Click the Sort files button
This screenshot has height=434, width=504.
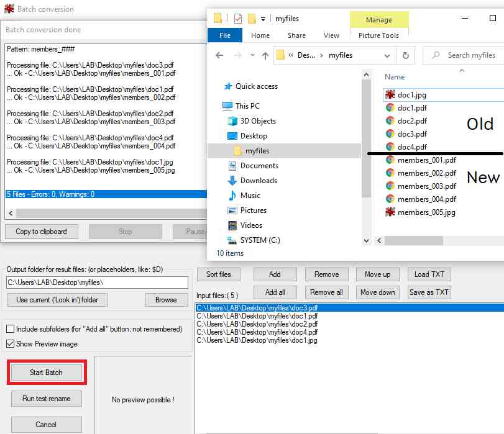(x=218, y=274)
